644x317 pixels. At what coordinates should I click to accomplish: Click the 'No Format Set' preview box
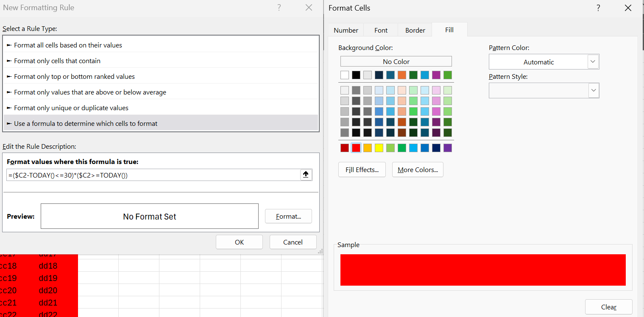pos(150,216)
